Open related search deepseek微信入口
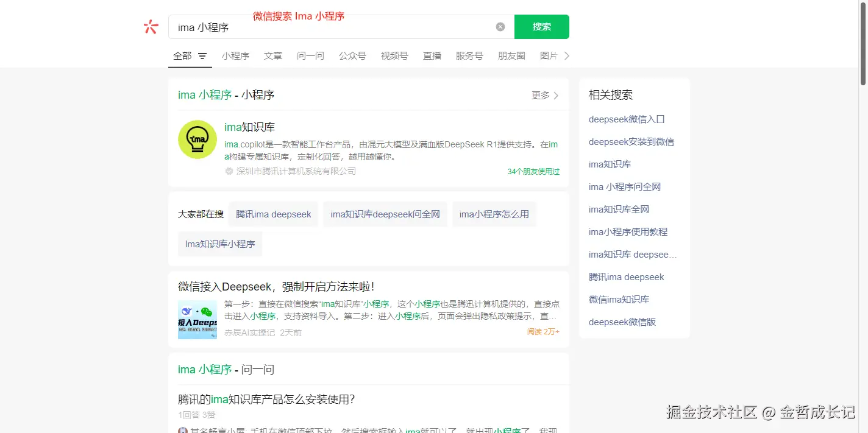 627,119
